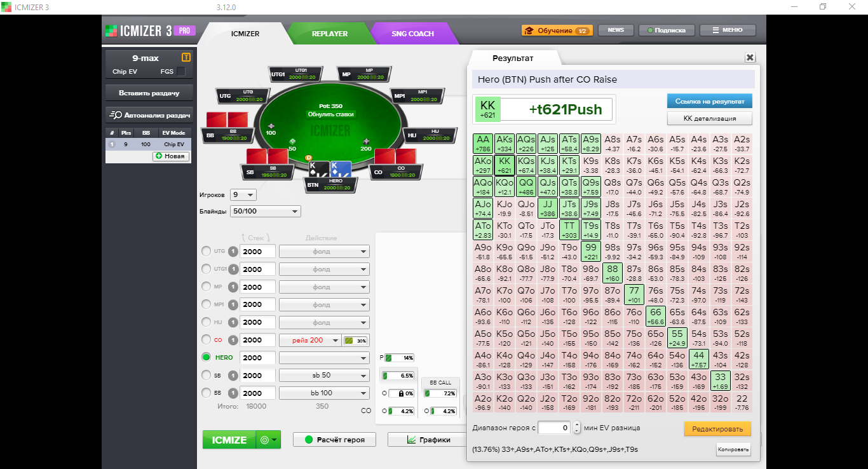The width and height of the screenshot is (868, 469).
Task: Select the HU radio button
Action: click(x=206, y=322)
